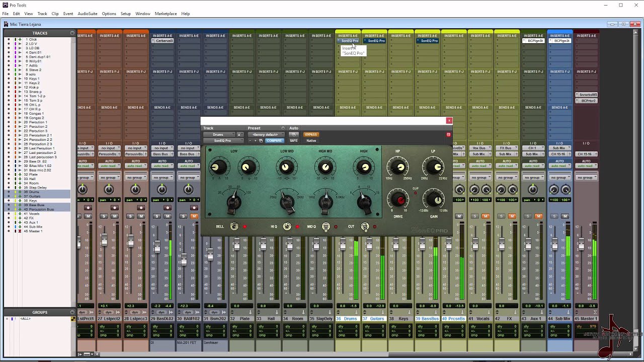Flip the CUT toggle switch

365,227
